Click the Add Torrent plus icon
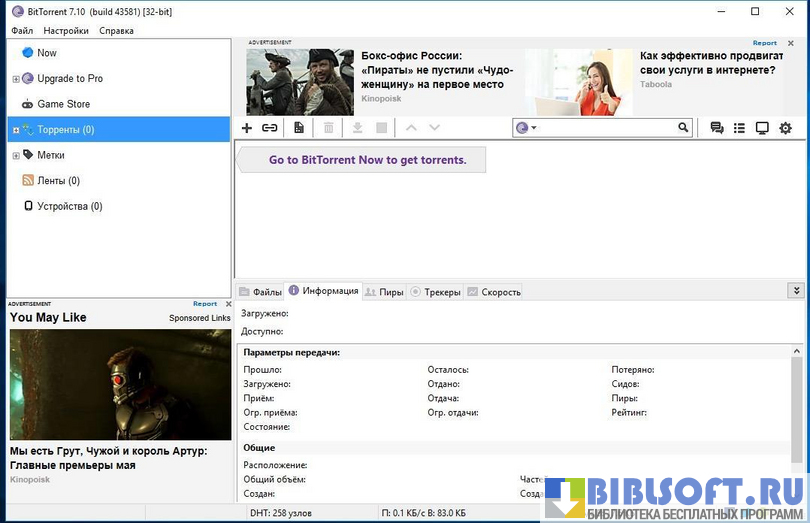The height and width of the screenshot is (523, 810). click(x=247, y=128)
